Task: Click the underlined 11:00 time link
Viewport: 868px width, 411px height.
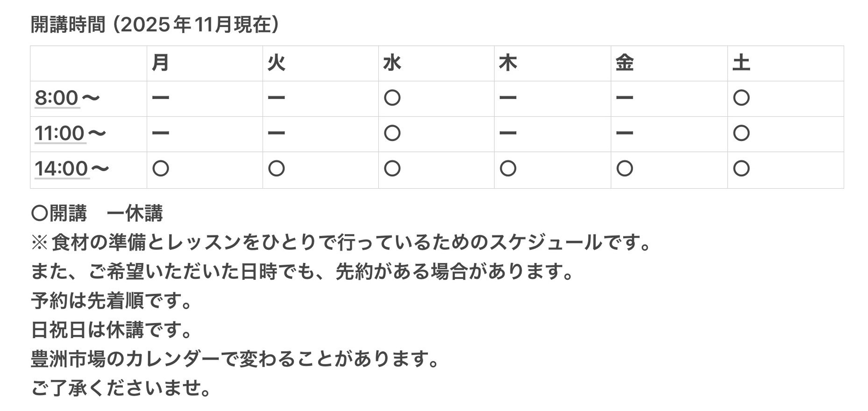Action: click(60, 134)
